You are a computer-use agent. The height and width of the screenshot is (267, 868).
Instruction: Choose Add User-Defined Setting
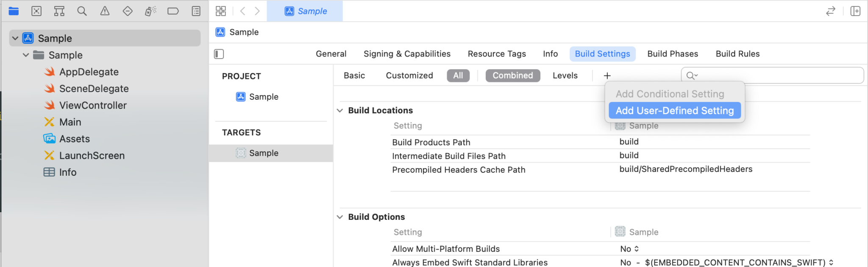coord(674,110)
